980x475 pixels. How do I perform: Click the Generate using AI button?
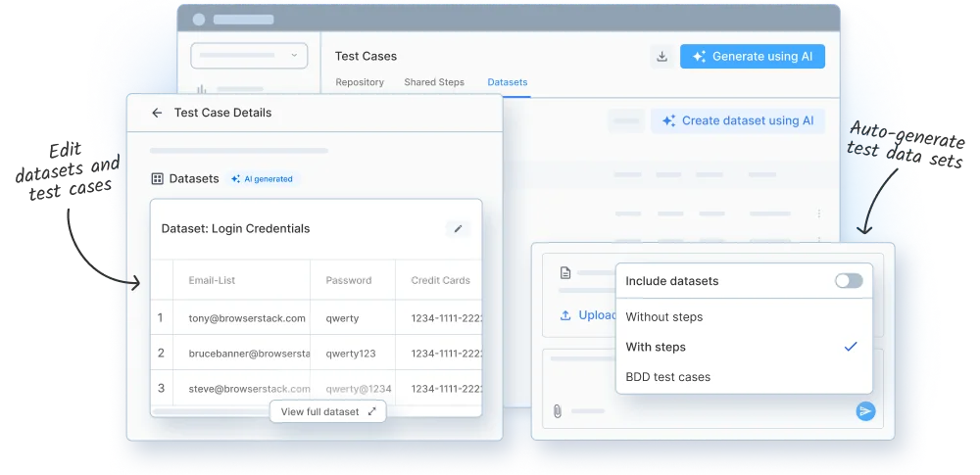(x=753, y=56)
